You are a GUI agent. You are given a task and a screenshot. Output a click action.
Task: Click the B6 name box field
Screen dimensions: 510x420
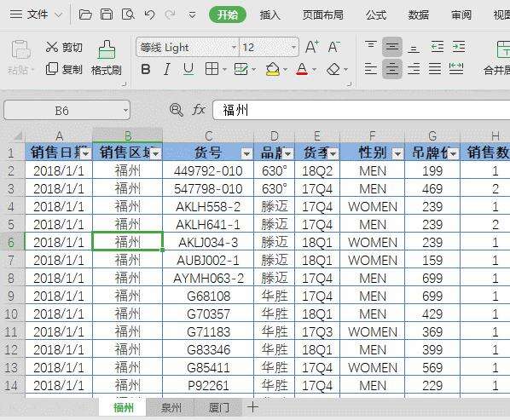tap(67, 111)
